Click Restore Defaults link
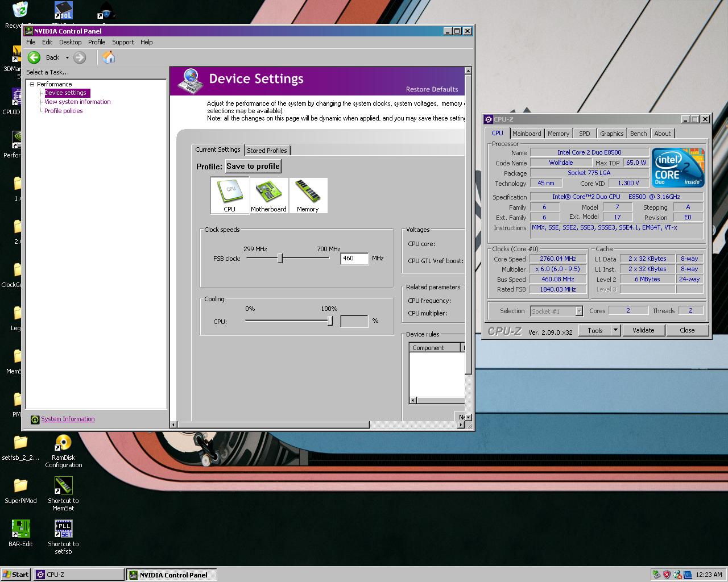Image resolution: width=728 pixels, height=582 pixels. 432,89
